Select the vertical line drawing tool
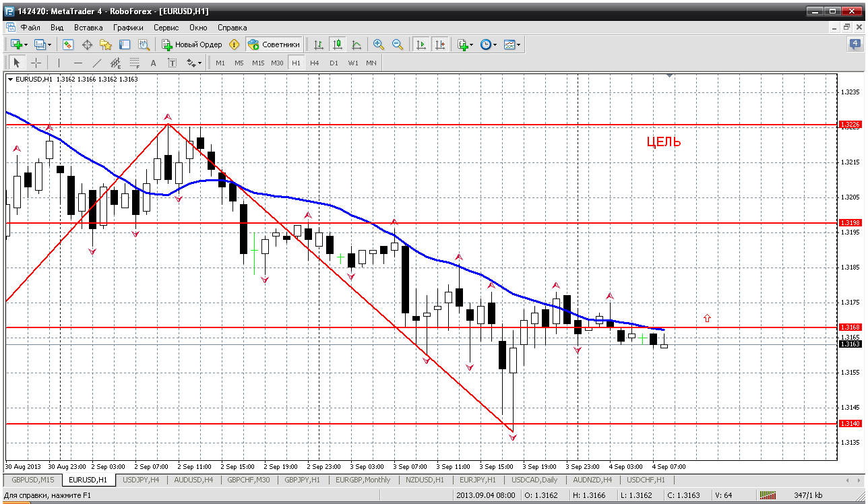The height and width of the screenshot is (504, 868). tap(59, 63)
